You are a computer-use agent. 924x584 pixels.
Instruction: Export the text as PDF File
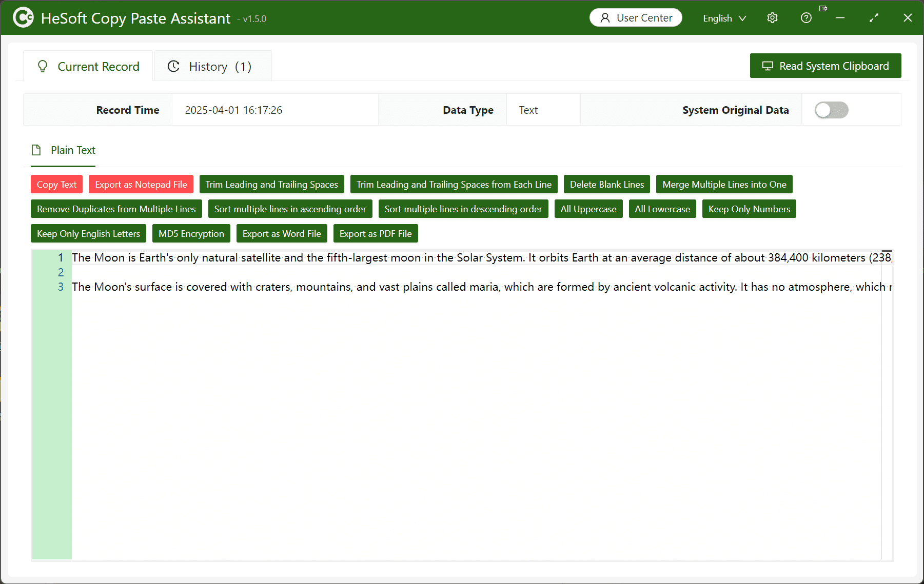click(x=376, y=233)
